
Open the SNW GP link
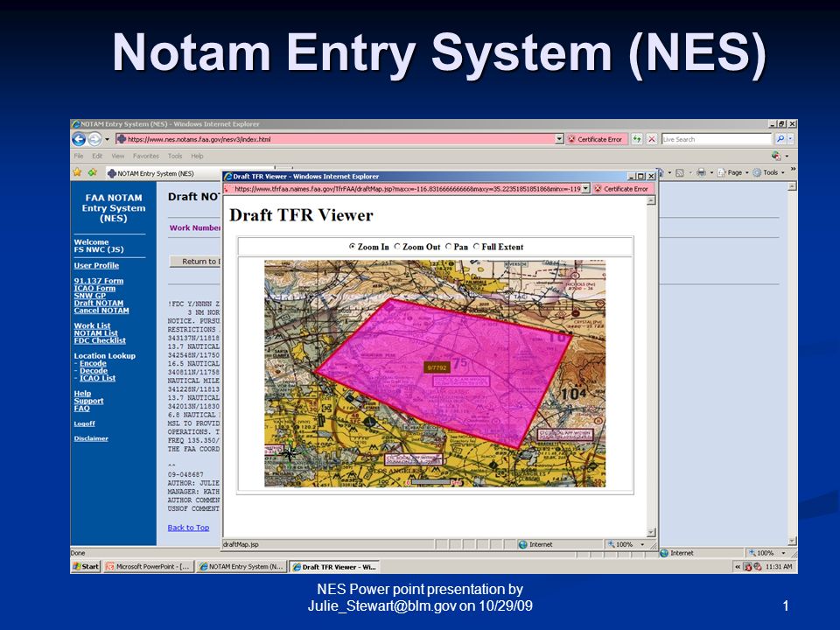tap(89, 296)
